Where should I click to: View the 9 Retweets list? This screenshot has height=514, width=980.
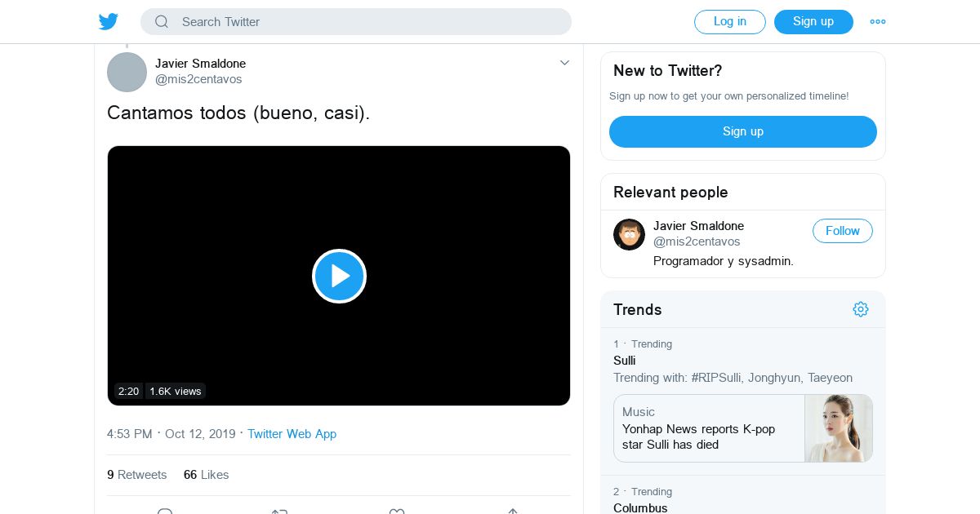(x=136, y=475)
